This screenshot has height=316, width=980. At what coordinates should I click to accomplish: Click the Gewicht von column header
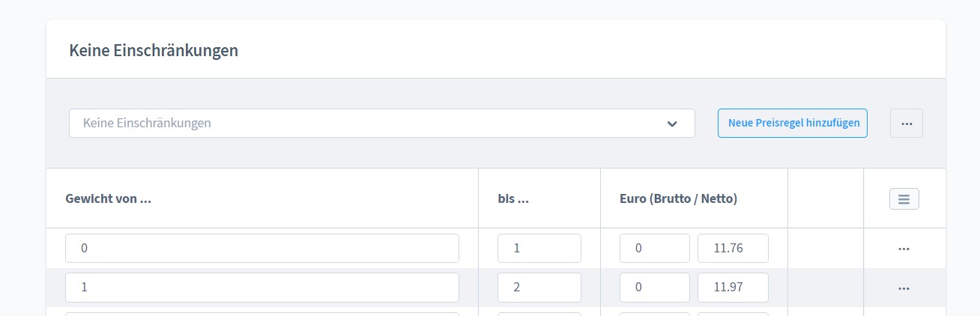(x=109, y=198)
